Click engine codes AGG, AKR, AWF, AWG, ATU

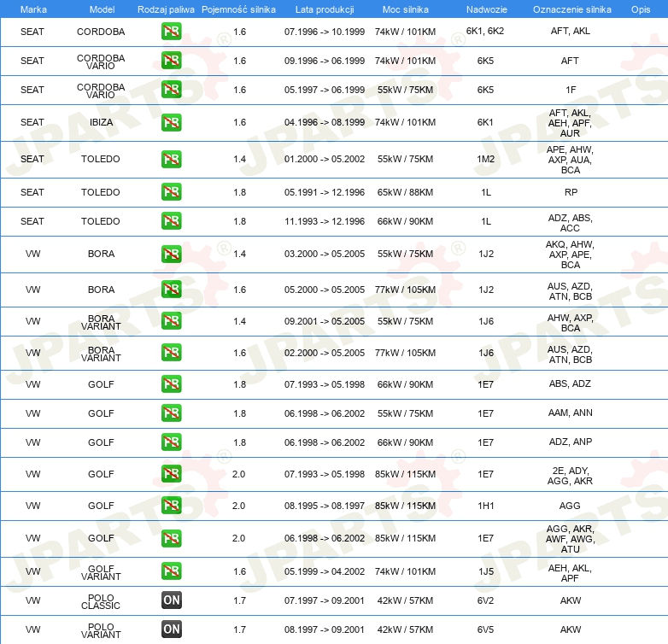coord(570,539)
